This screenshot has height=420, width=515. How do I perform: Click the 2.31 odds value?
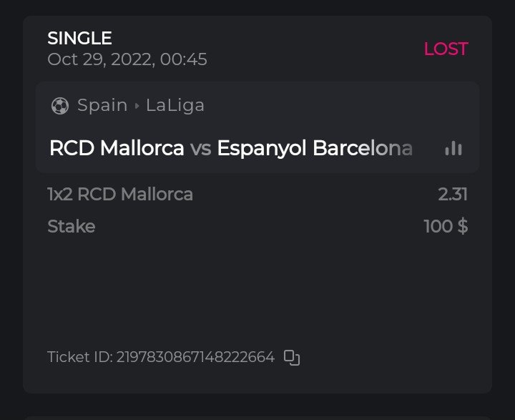(x=453, y=194)
